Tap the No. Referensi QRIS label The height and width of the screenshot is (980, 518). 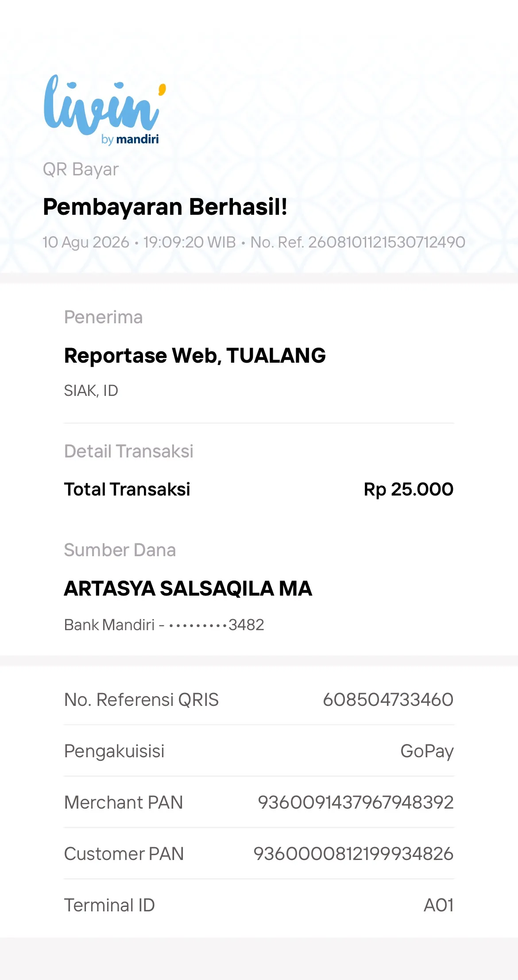point(142,700)
